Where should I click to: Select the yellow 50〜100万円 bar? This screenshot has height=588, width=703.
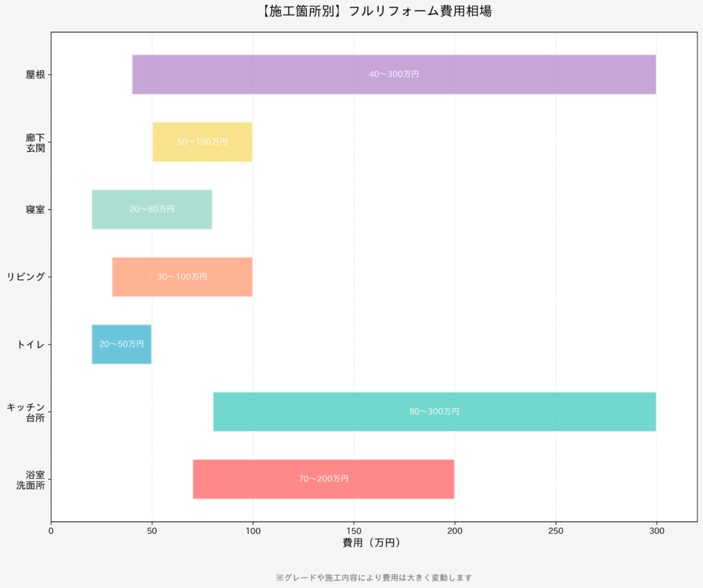(x=202, y=142)
